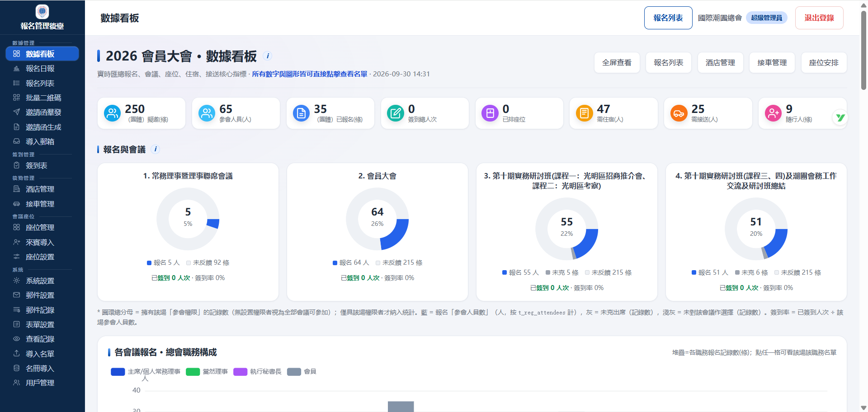Select the purple icon on 已排座位 card
This screenshot has width=868, height=412.
[x=490, y=113]
